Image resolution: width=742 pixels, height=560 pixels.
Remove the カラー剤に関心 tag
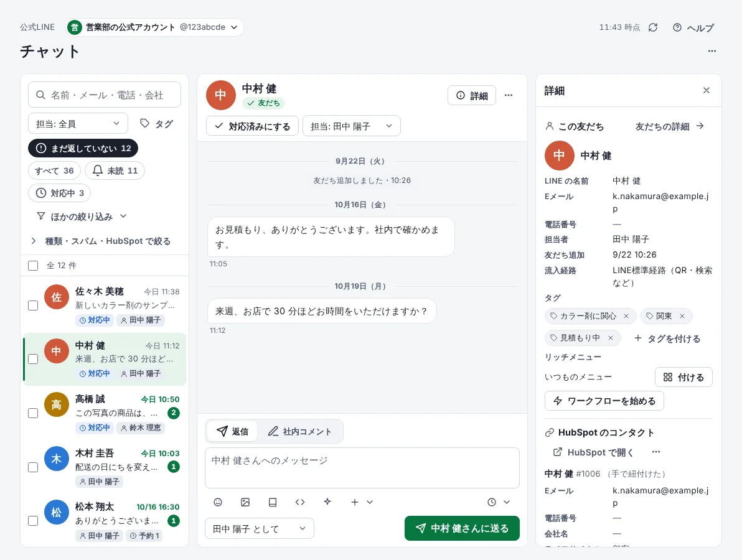626,316
